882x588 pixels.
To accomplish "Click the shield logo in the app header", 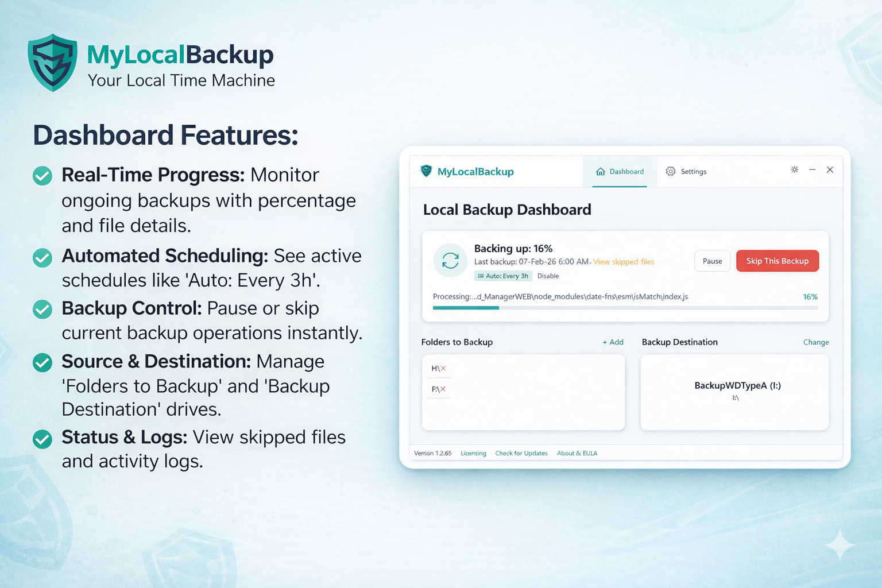I will point(425,171).
